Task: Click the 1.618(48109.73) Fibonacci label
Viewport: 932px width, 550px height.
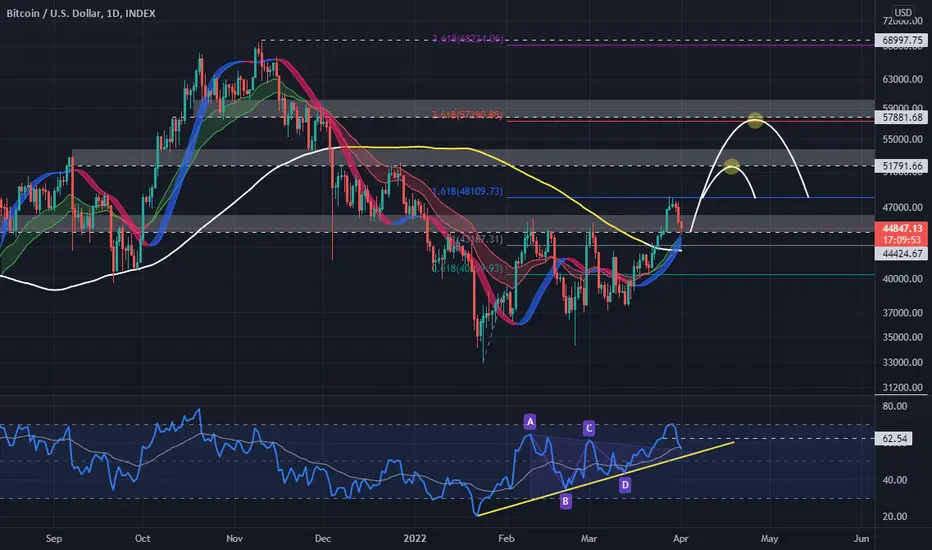Action: (x=467, y=191)
